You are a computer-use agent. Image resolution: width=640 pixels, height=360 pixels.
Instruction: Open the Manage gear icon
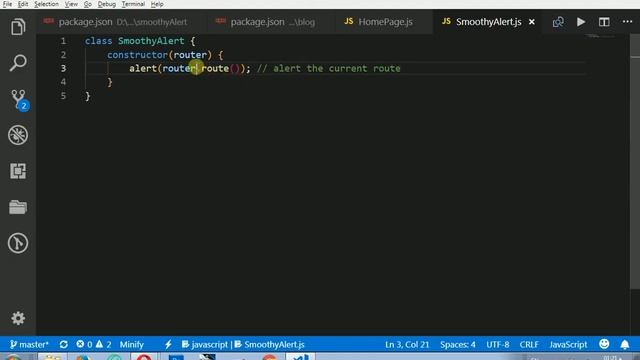pos(18,318)
